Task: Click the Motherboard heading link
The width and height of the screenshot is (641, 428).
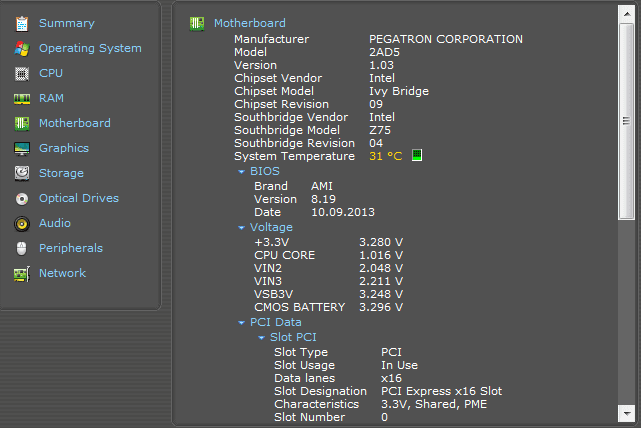Action: pyautogui.click(x=249, y=23)
